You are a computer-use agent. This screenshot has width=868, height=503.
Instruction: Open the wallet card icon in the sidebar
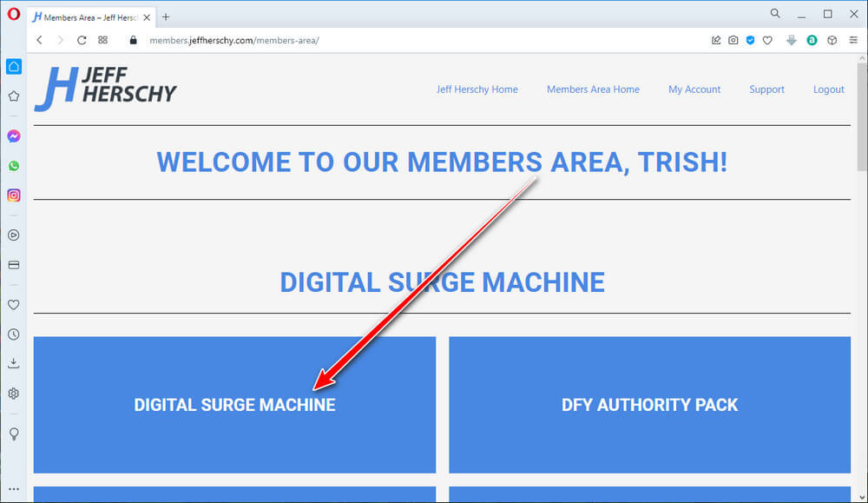pyautogui.click(x=14, y=265)
